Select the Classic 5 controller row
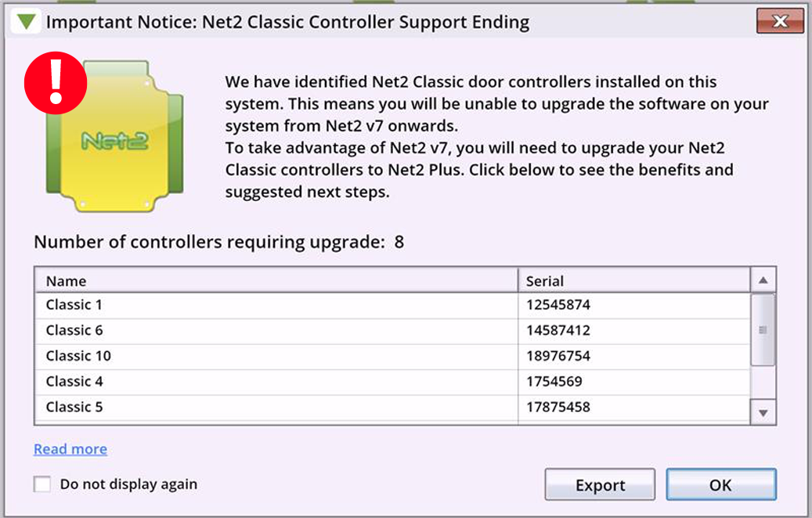This screenshot has height=518, width=812. [392, 408]
